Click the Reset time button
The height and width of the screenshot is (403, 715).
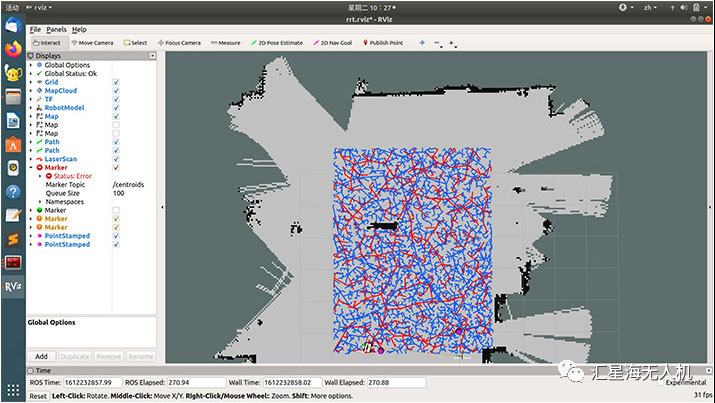(x=38, y=396)
